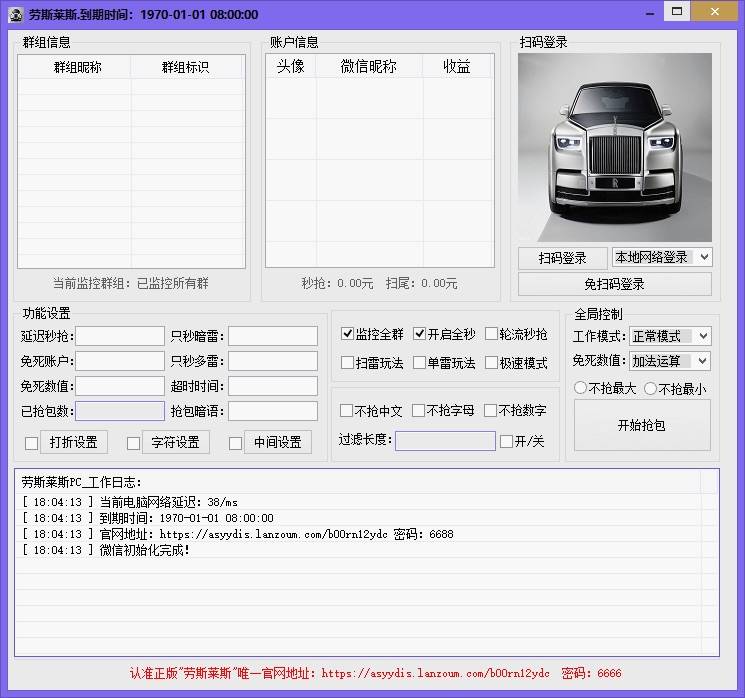Click the 延迟秒抢 input field

[x=120, y=336]
